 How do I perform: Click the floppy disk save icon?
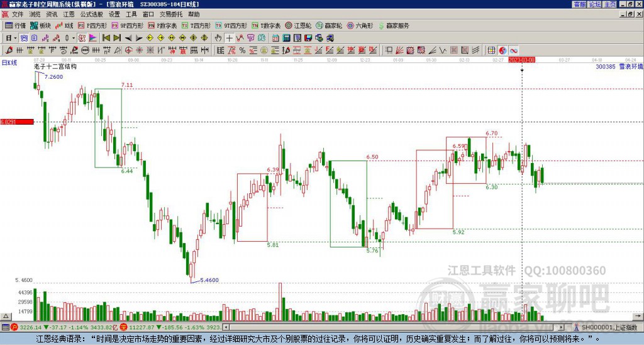pos(308,38)
